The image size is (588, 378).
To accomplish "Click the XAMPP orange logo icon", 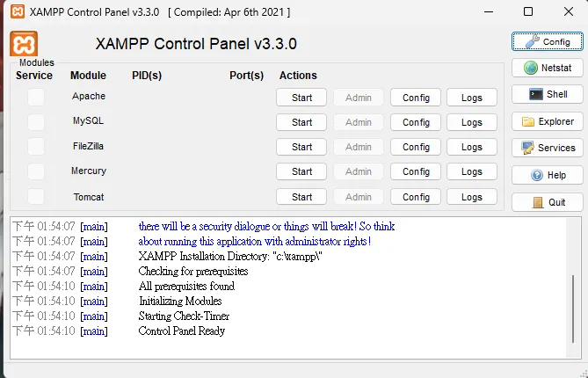I will [x=24, y=44].
